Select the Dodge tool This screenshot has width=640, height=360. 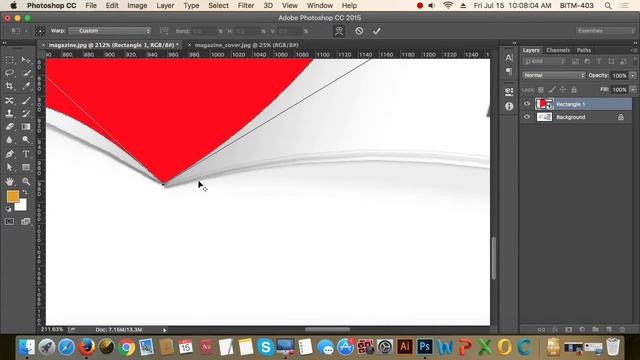tap(26, 140)
